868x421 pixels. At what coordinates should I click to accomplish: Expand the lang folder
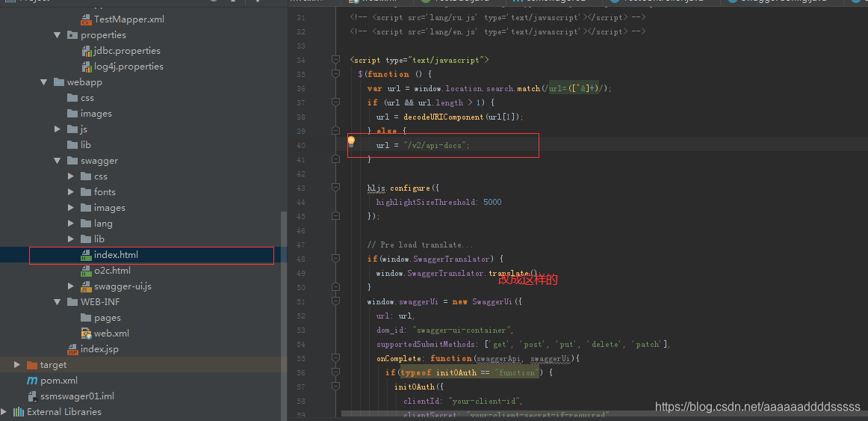click(70, 224)
